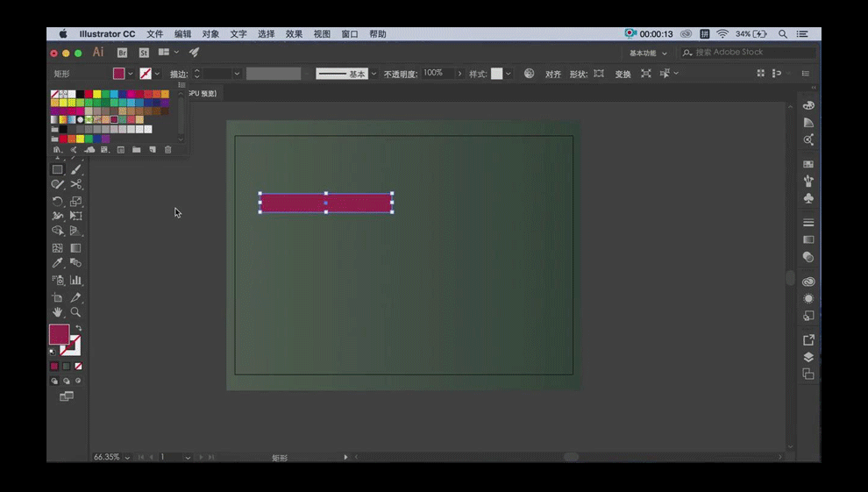Open the 对象 menu
This screenshot has width=868, height=492.
coord(210,34)
